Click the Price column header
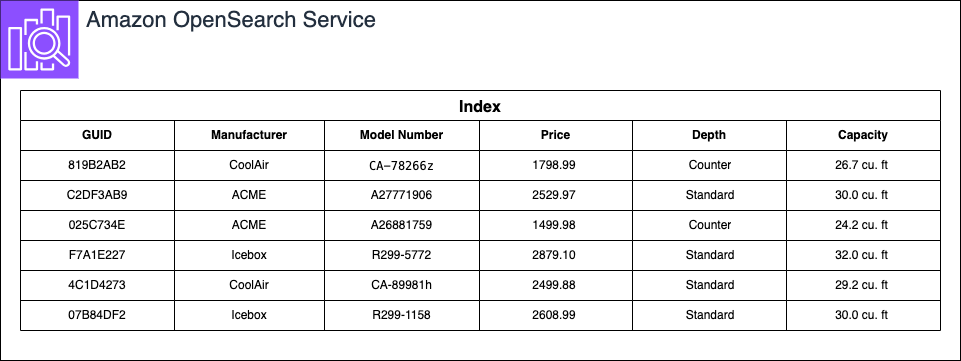The image size is (961, 361). point(555,135)
